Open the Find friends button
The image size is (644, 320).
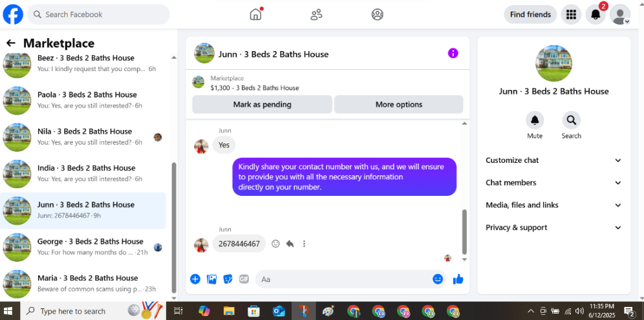point(530,14)
